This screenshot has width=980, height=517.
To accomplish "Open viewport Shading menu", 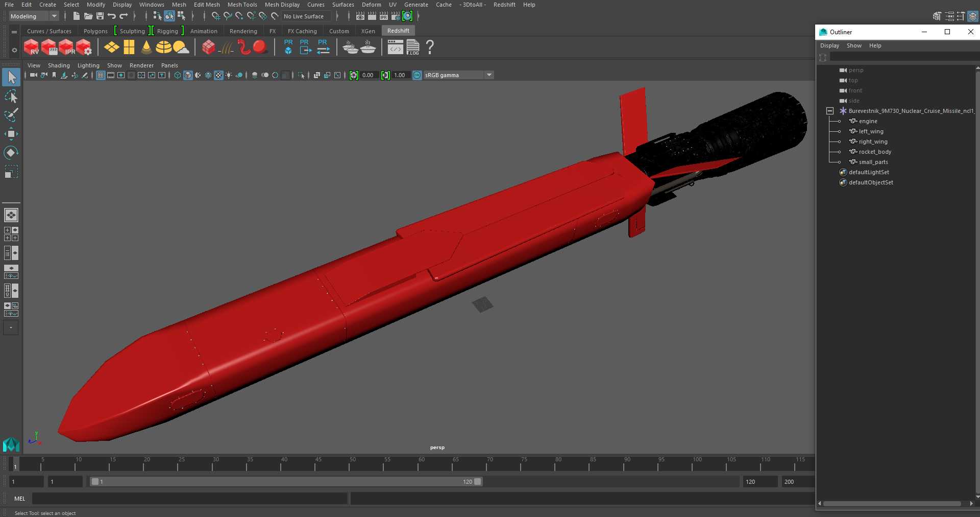I will point(59,65).
